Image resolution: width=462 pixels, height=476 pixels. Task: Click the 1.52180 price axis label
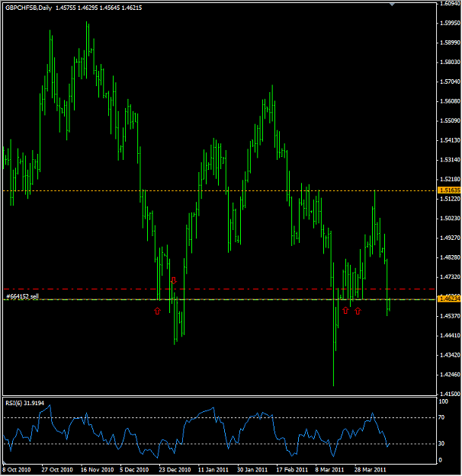[x=450, y=180]
